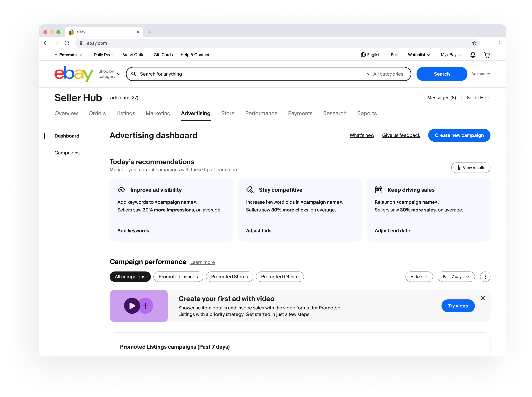532x397 pixels.
Task: Switch to the Marketing tab
Action: pyautogui.click(x=158, y=113)
